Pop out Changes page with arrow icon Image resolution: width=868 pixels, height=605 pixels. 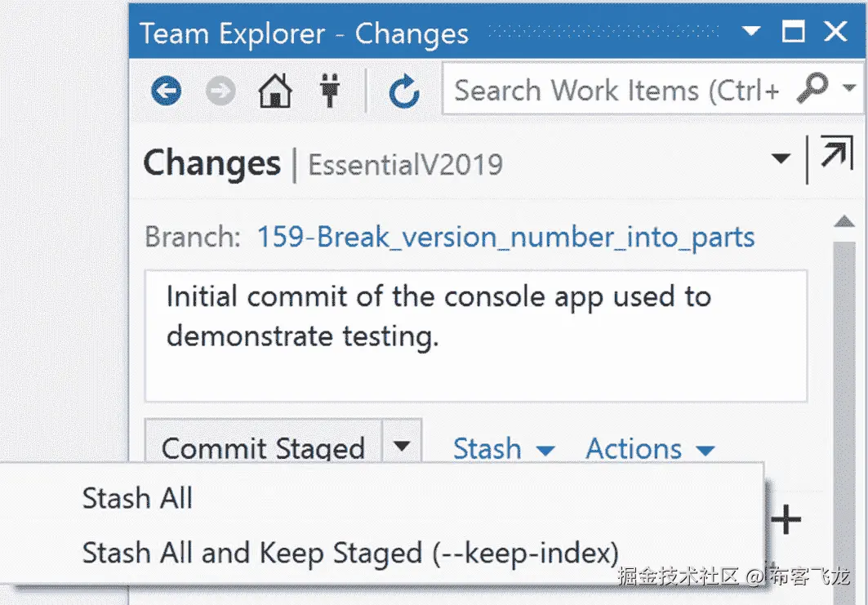click(x=835, y=157)
